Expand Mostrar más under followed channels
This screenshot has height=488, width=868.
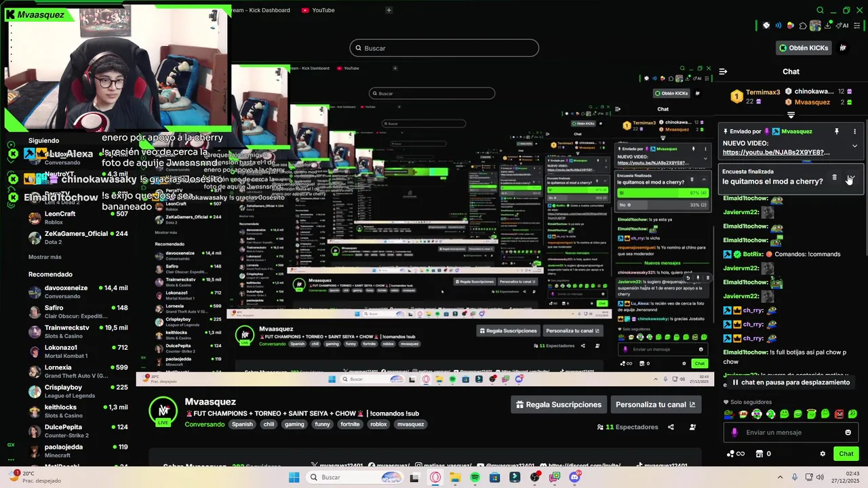click(x=45, y=258)
